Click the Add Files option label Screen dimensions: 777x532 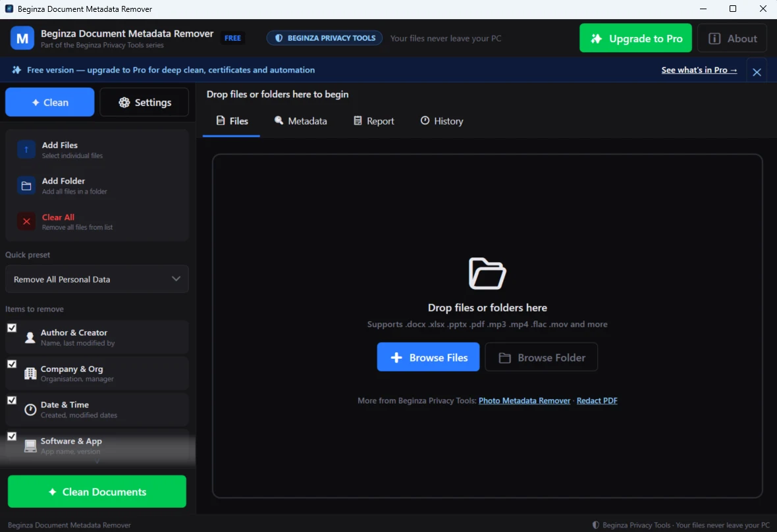tap(60, 145)
